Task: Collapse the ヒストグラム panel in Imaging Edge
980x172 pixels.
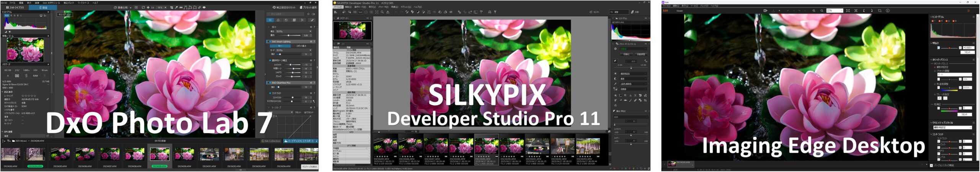Action: coord(931,17)
